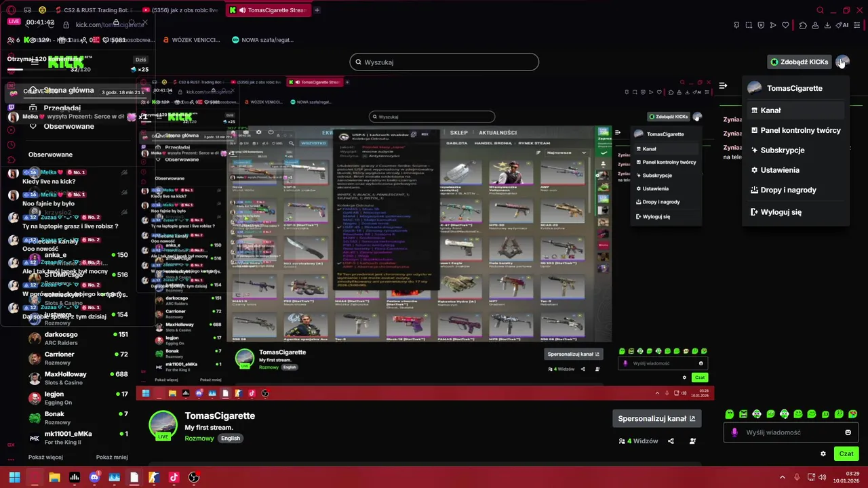Focus the Wyszukaj search field

444,62
